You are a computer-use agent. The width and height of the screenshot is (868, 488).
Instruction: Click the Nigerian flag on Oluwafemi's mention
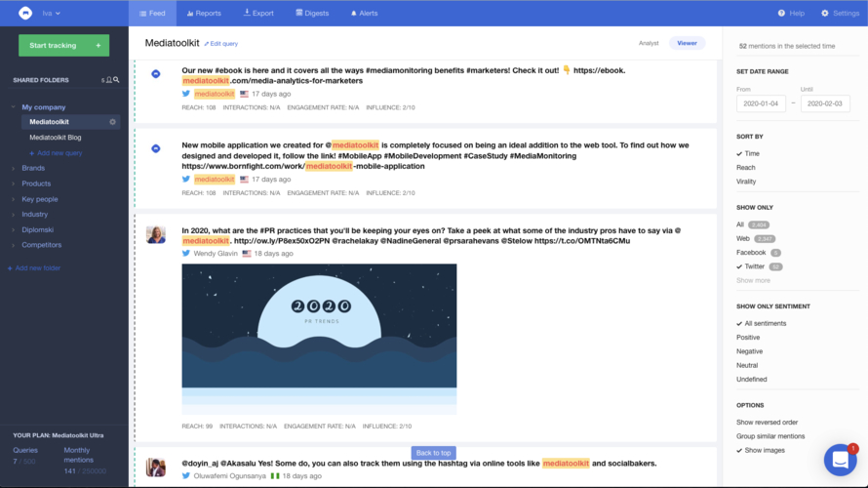(275, 476)
